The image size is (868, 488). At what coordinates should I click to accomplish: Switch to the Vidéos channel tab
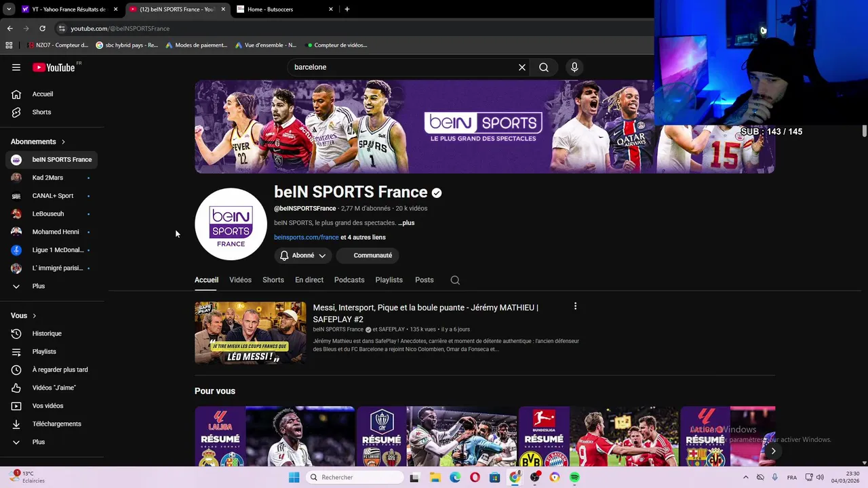click(240, 280)
